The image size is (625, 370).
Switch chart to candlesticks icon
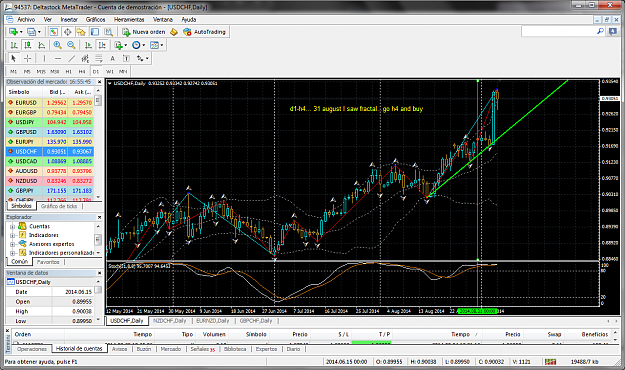click(28, 45)
